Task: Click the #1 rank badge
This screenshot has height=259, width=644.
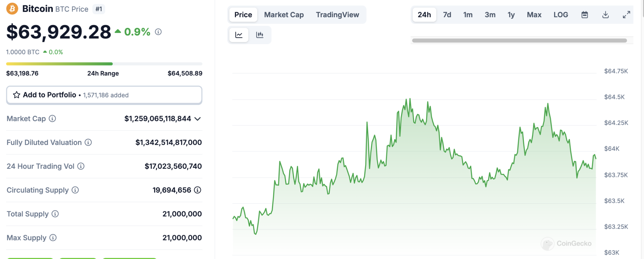Action: (99, 9)
